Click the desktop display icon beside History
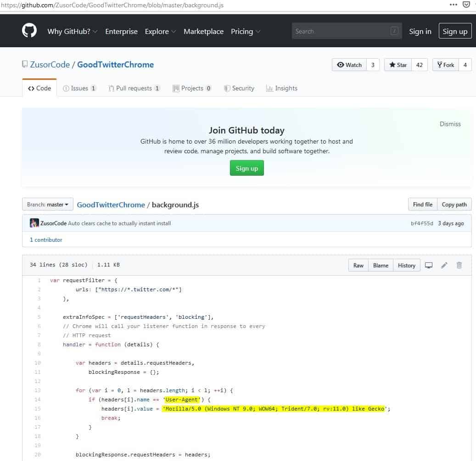 point(429,265)
